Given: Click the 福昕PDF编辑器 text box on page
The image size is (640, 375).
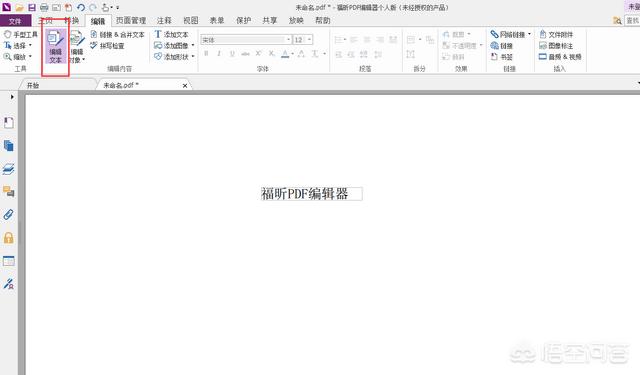Looking at the screenshot, I should [311, 194].
